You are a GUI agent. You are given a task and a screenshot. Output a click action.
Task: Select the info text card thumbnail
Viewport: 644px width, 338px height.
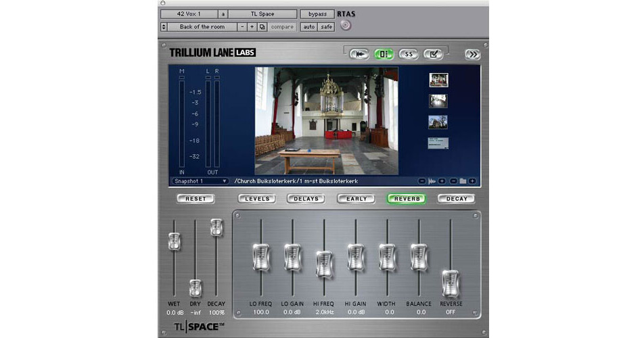click(438, 143)
